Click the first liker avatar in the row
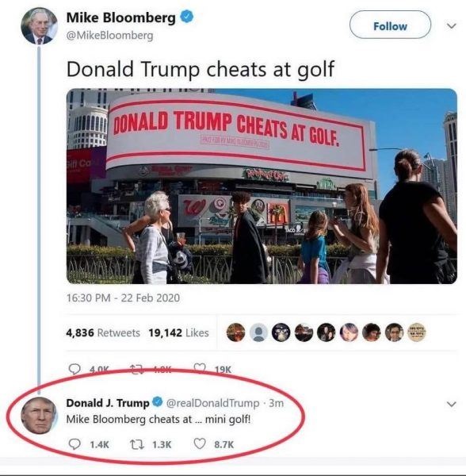This screenshot has height=476, width=466. [236, 332]
